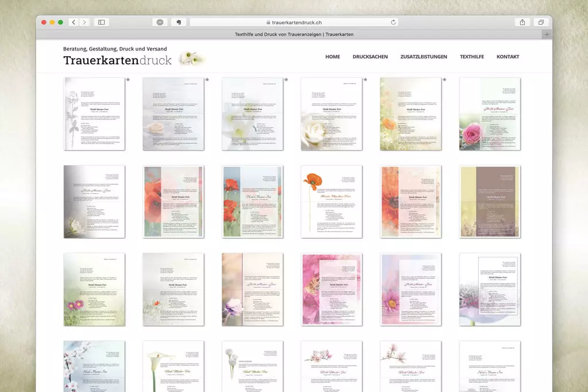
Task: Open the TEXTHILFE navigation link
Action: tap(471, 57)
